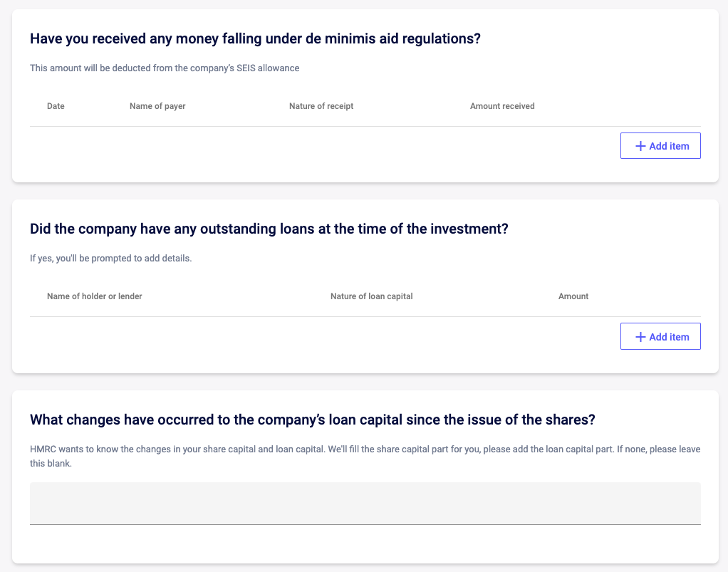
Task: Click the loan capital changes question heading
Action: tap(313, 420)
